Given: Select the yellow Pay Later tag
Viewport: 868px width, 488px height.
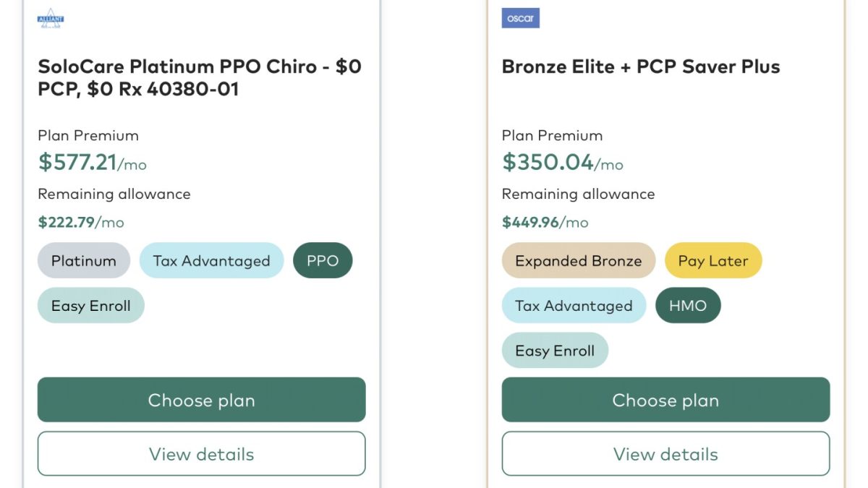Looking at the screenshot, I should point(712,261).
